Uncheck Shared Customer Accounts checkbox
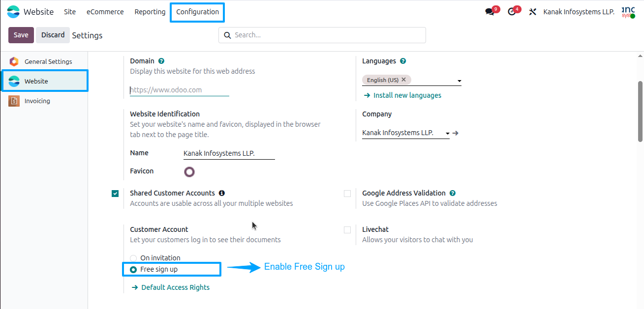Image resolution: width=644 pixels, height=309 pixels. pyautogui.click(x=115, y=194)
